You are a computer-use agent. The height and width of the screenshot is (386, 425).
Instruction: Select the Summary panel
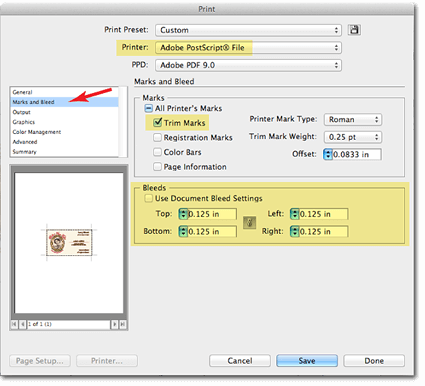tap(65, 152)
